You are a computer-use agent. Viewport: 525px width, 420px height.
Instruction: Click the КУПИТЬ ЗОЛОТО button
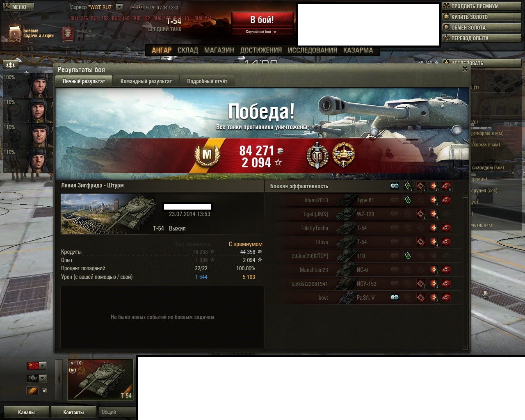482,17
